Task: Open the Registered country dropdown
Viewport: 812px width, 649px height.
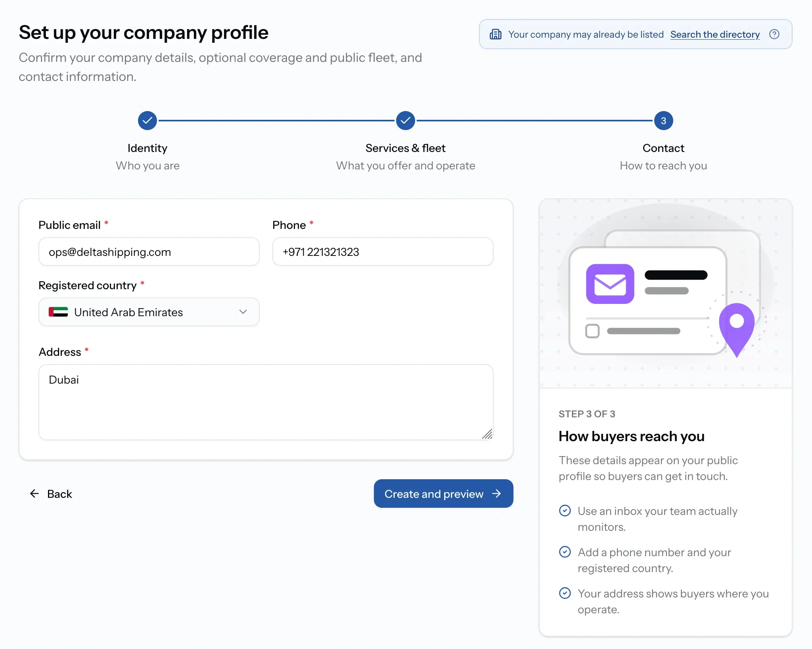Action: pyautogui.click(x=149, y=312)
